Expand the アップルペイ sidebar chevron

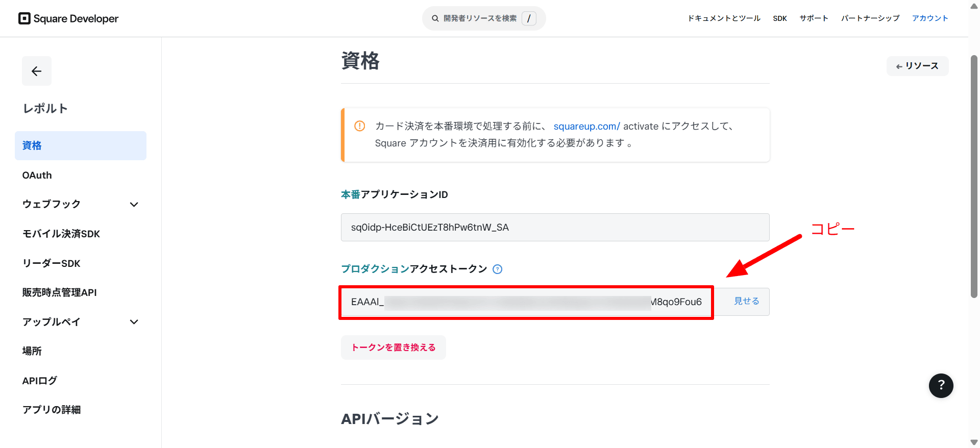(134, 321)
